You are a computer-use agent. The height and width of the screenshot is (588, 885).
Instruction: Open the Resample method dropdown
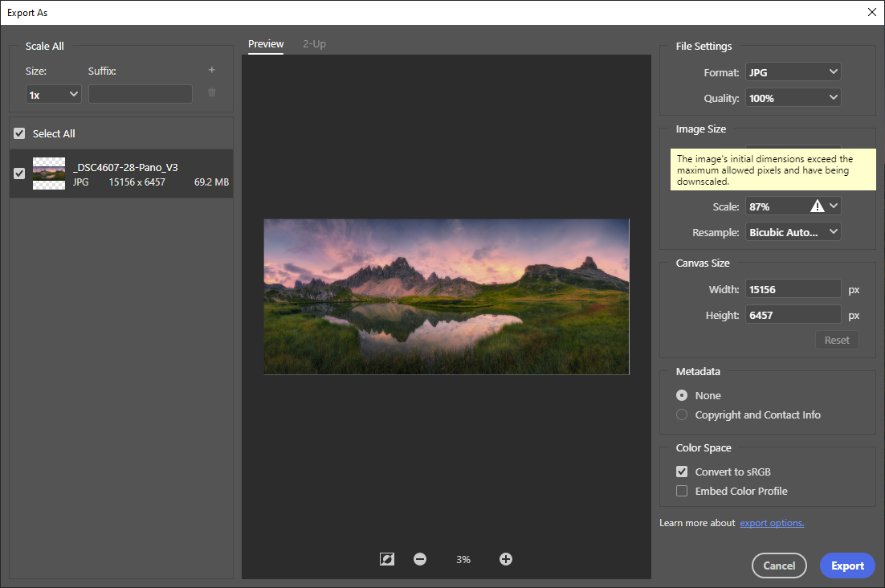click(x=793, y=231)
